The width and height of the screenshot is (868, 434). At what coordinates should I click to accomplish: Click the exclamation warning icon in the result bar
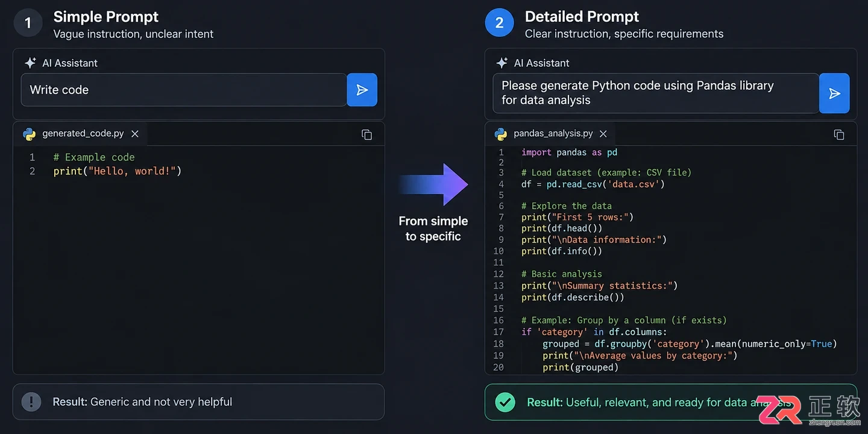click(x=31, y=401)
